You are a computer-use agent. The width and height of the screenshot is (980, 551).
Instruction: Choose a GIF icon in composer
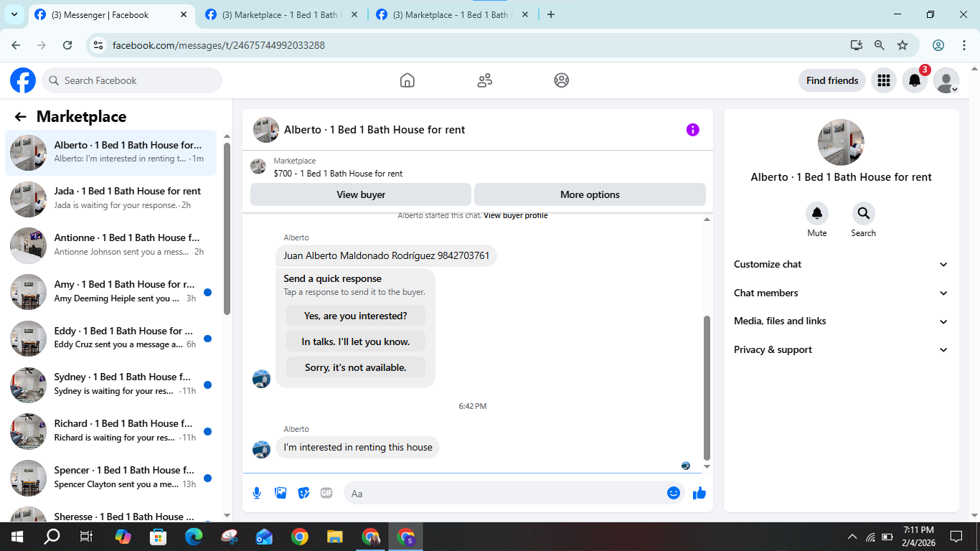(326, 493)
